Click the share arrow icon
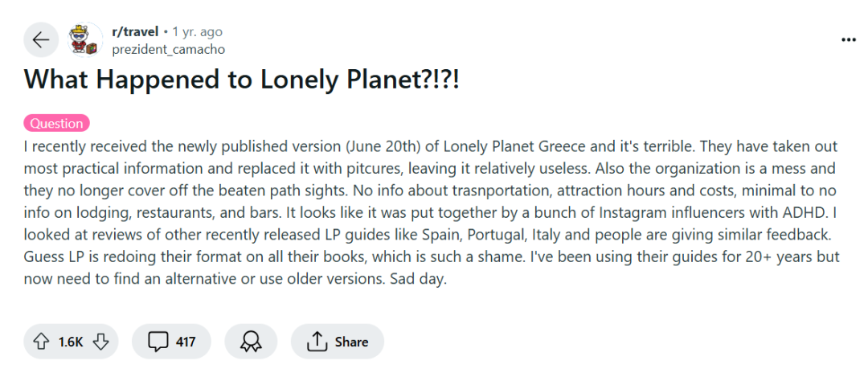Image resolution: width=868 pixels, height=373 pixels. point(317,342)
